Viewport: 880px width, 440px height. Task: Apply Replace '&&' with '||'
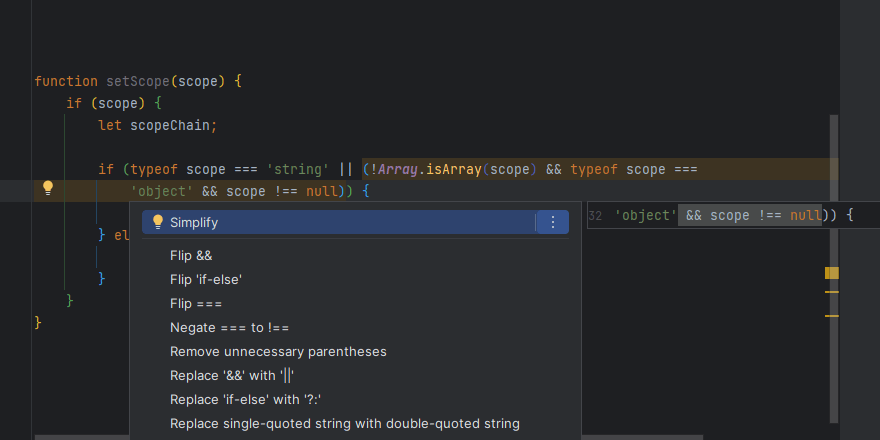click(233, 375)
